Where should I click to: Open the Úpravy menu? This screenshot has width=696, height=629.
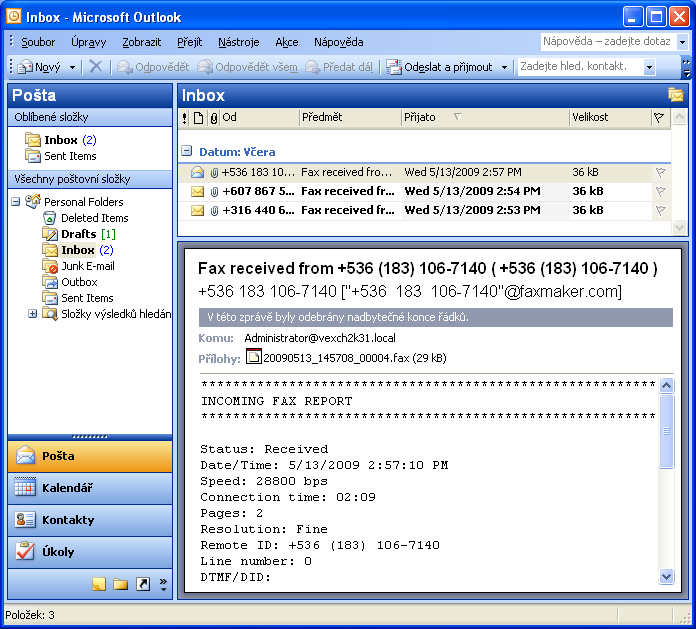click(x=88, y=42)
